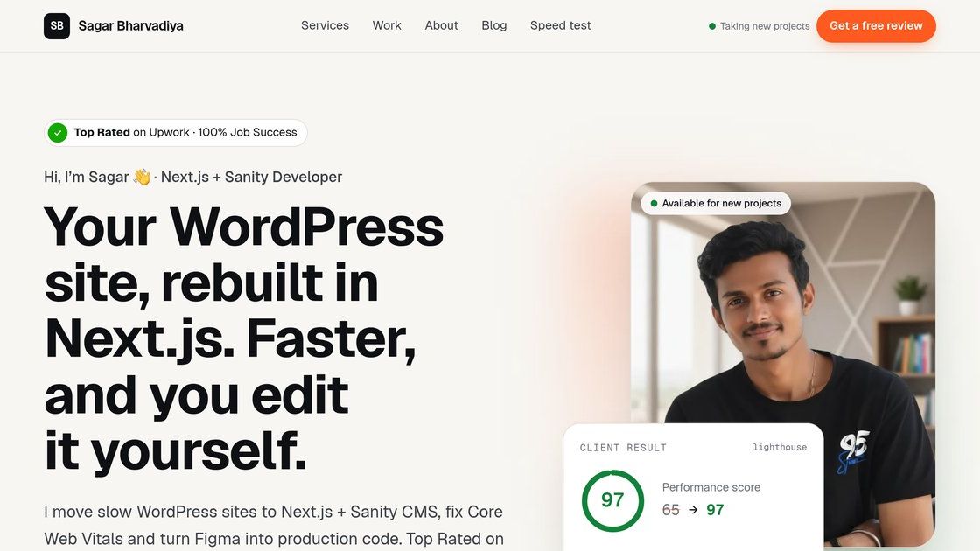The width and height of the screenshot is (980, 551).
Task: Click the green checkmark Top Rated icon
Action: tap(58, 132)
